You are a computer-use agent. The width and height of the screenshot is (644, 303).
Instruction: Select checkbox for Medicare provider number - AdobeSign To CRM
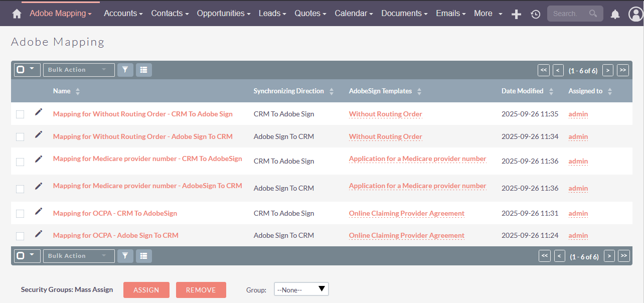20,189
